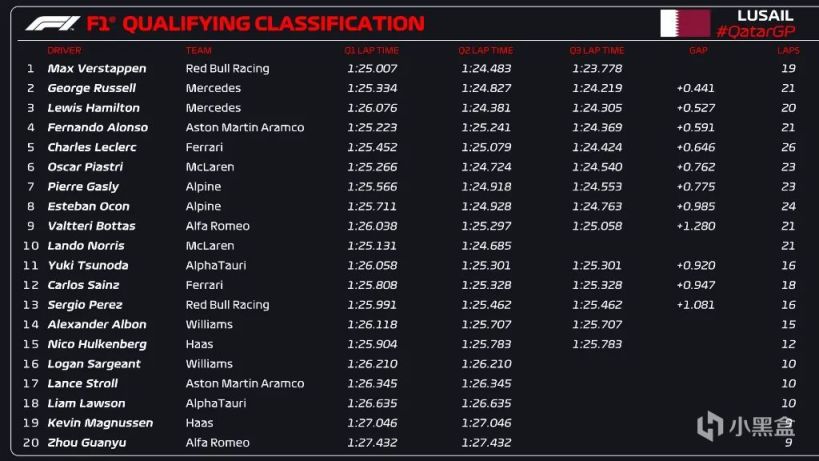
Task: Click the QUALIFYING CLASSIFICATION title
Action: pos(273,23)
